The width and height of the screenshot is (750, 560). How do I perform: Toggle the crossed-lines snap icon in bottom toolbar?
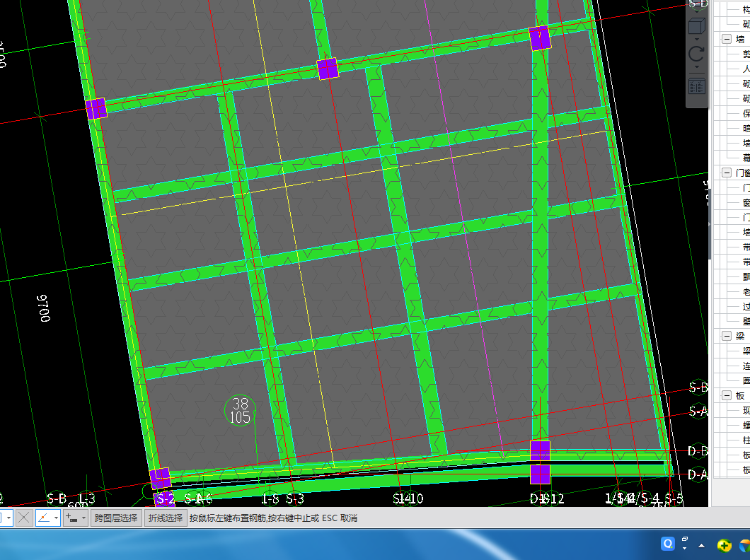24,518
